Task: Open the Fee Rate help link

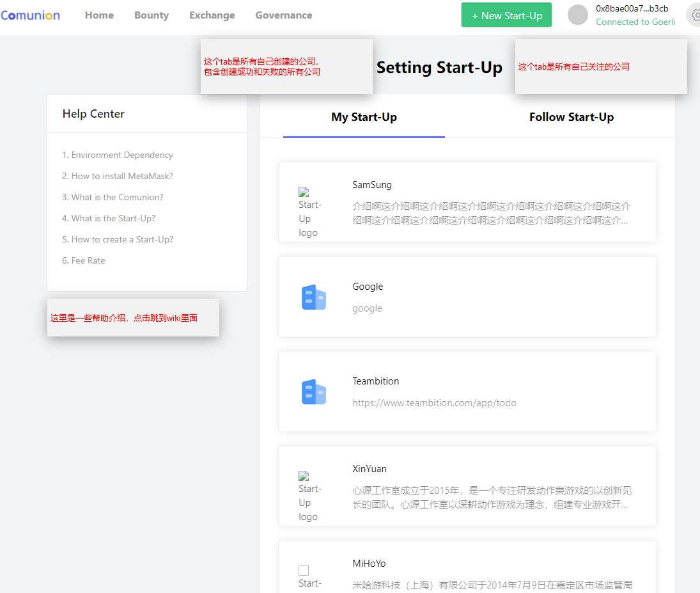Action: pyautogui.click(x=84, y=260)
